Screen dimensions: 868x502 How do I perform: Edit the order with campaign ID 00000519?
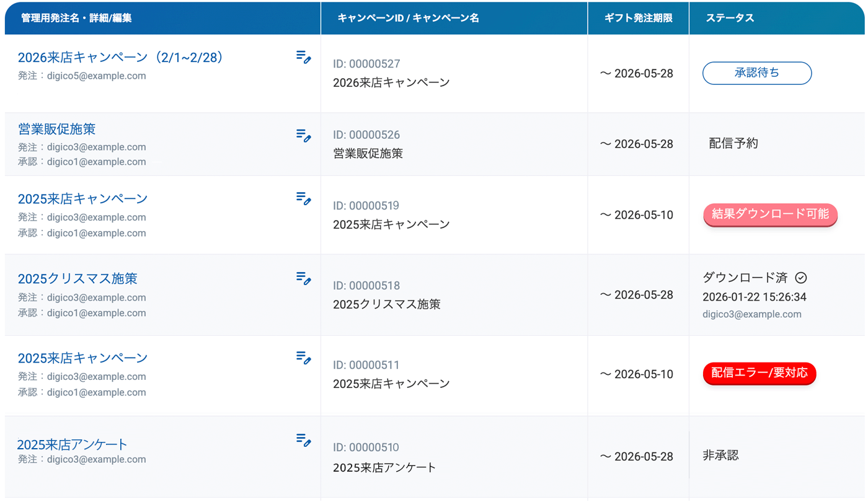click(303, 198)
